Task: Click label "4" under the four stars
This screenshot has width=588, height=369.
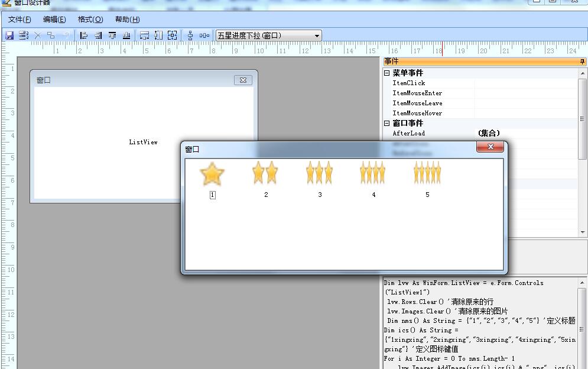Action: pyautogui.click(x=373, y=195)
